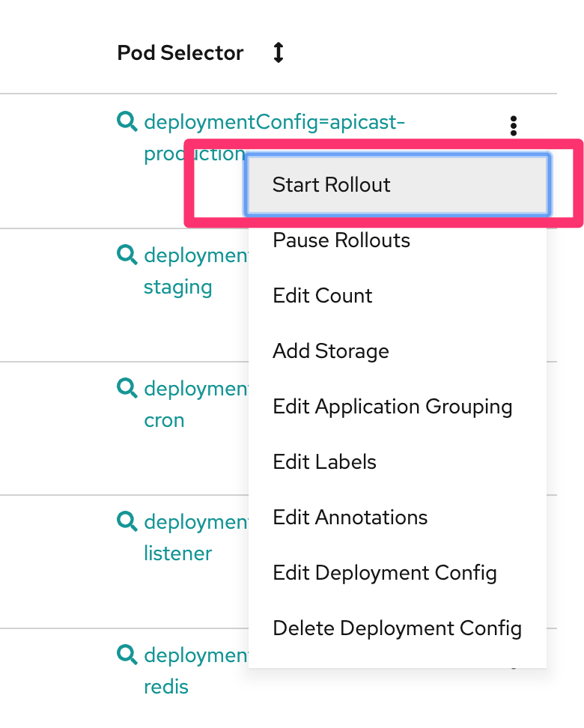Click the Pod Selector sort arrows icon
Screen dimensions: 584x728
pyautogui.click(x=278, y=52)
